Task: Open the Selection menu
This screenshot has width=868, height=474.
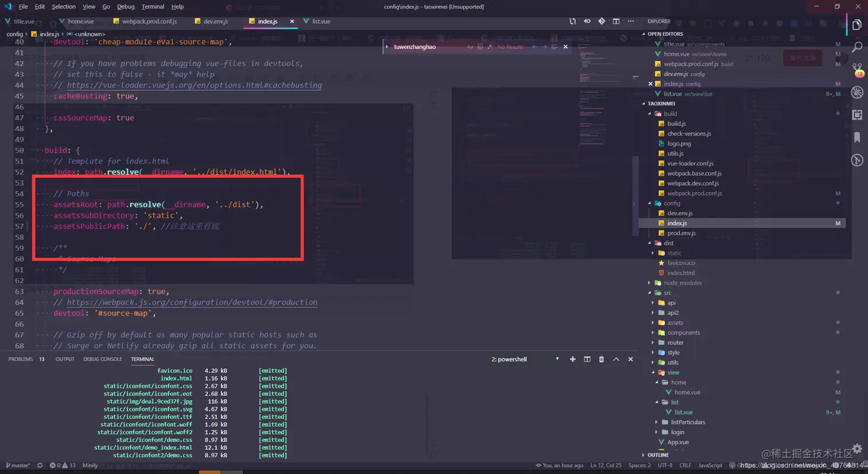Action: 64,6
